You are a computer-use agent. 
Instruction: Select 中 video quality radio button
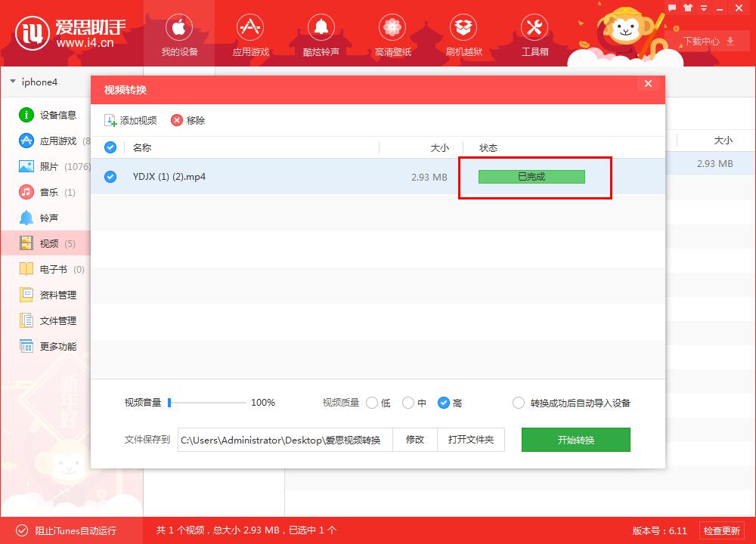(x=408, y=403)
